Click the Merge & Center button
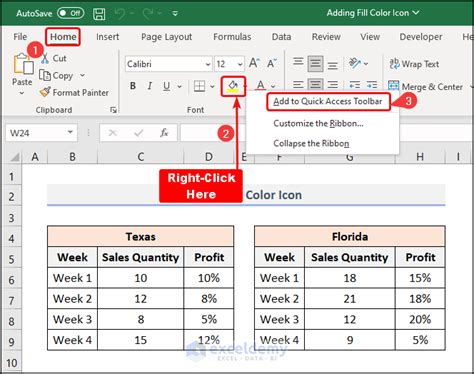Screen dimensions: 474x374 tap(426, 86)
